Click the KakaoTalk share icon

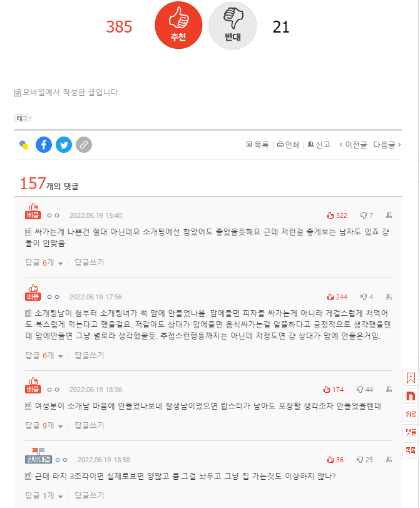point(24,145)
